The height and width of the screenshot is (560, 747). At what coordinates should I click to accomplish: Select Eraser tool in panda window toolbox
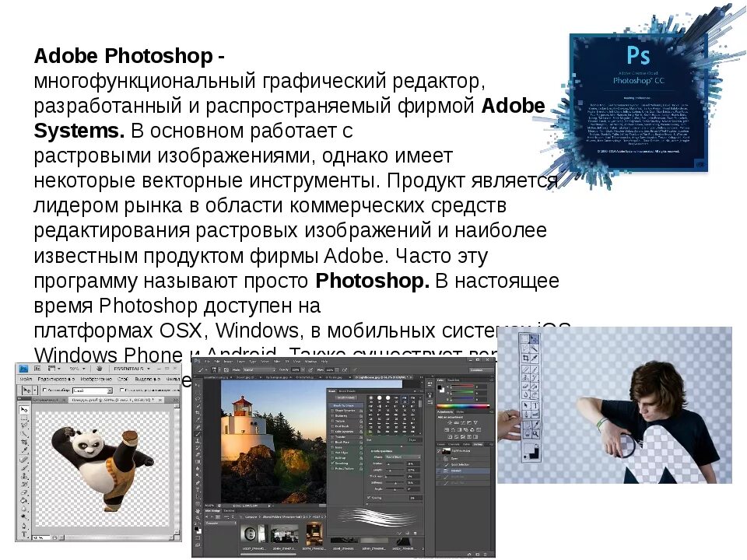24,492
